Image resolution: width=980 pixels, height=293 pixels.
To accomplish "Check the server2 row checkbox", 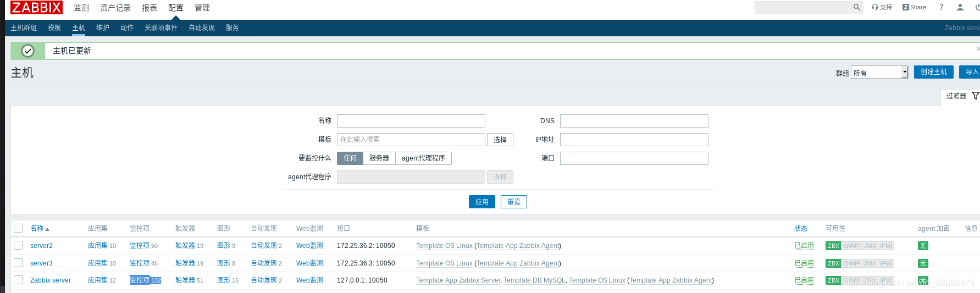I will pyautogui.click(x=18, y=245).
